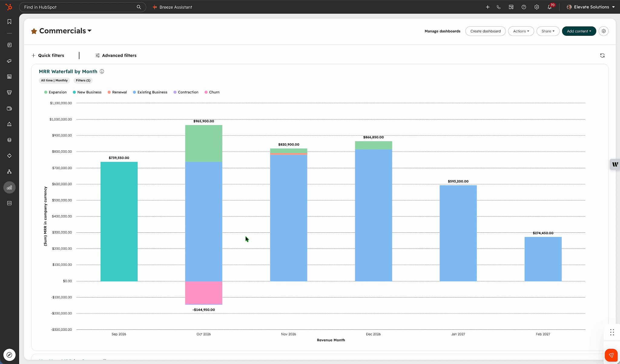Expand the Commercials dashboard dropdown

coord(65,31)
